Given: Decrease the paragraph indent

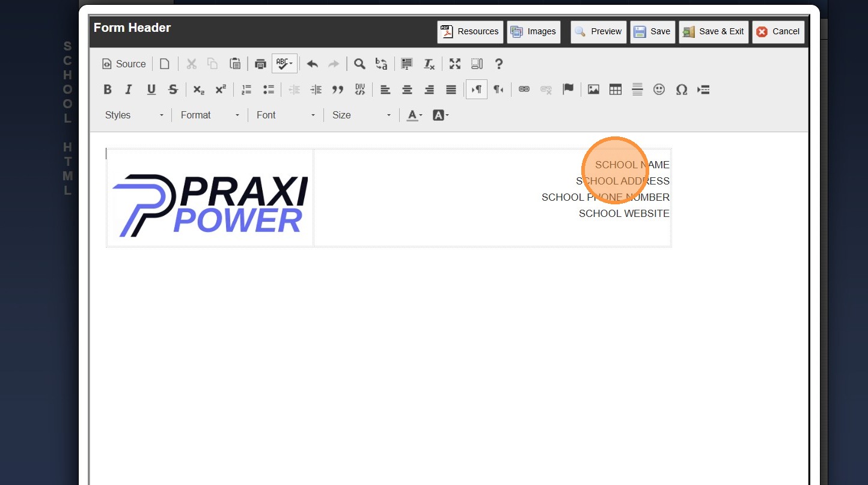Looking at the screenshot, I should (x=294, y=90).
